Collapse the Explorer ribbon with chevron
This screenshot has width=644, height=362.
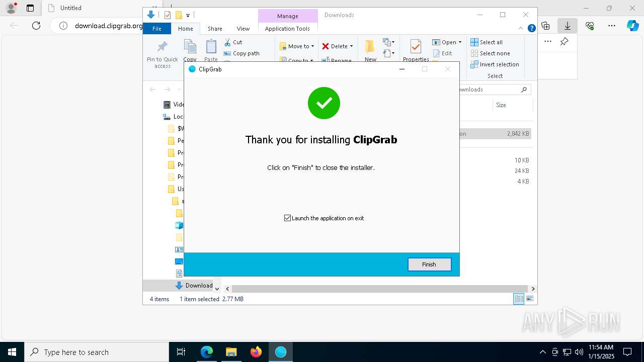point(521,28)
